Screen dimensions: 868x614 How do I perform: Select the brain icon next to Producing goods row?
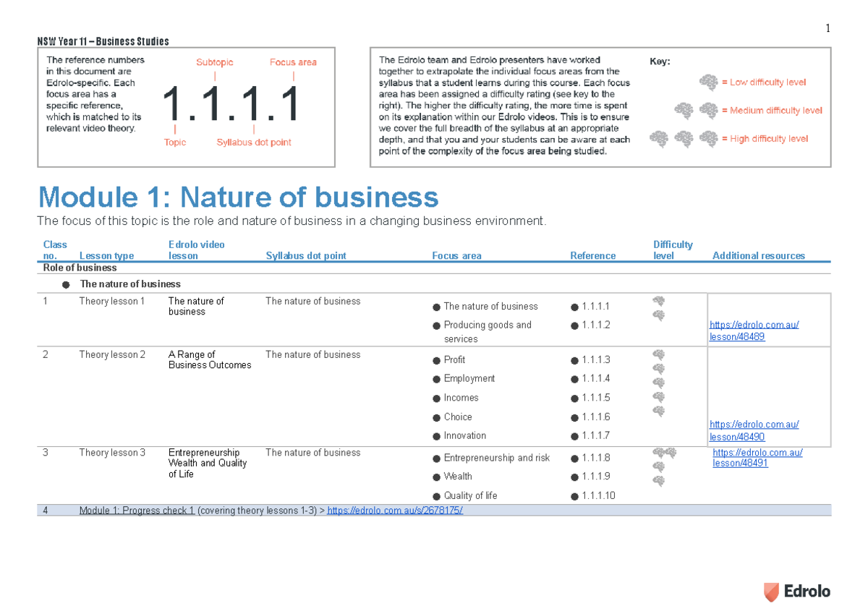[x=659, y=315]
